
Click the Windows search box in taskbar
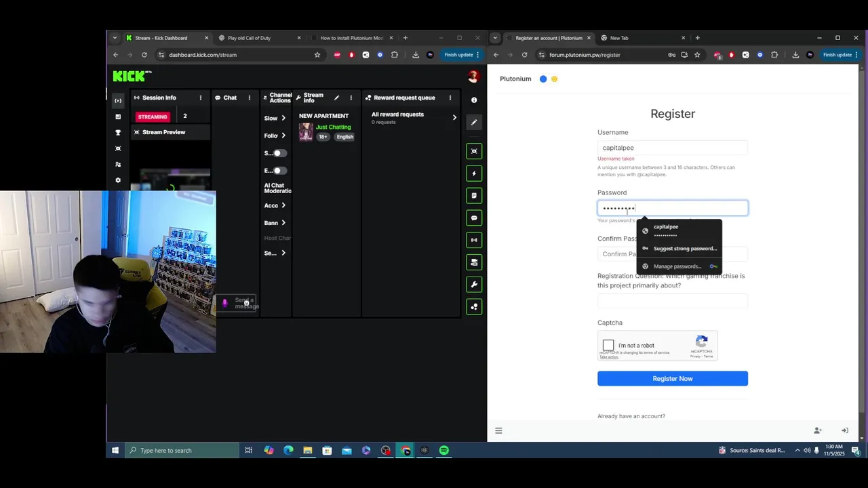click(182, 450)
